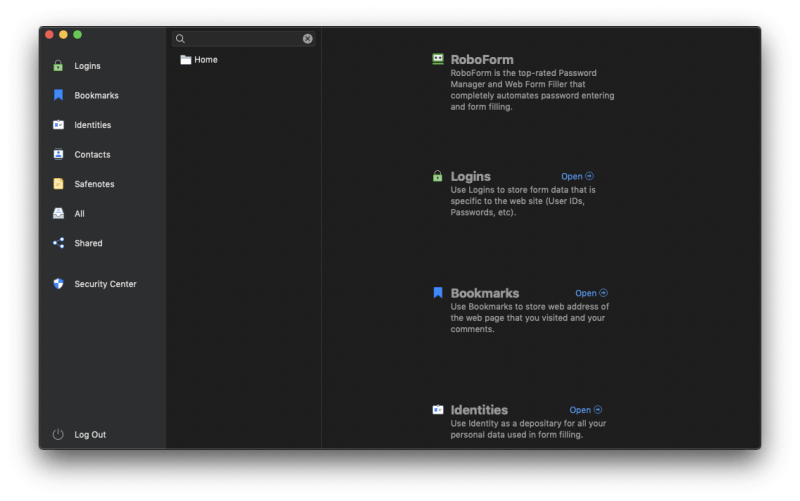Click the bookmark icon beside Bookmarks heading
The image size is (800, 501).
[x=438, y=292]
